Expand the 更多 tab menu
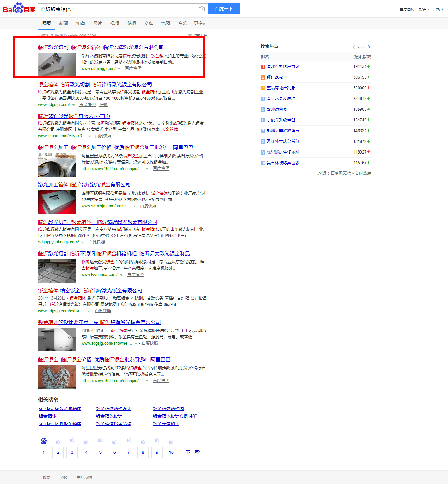 (199, 23)
